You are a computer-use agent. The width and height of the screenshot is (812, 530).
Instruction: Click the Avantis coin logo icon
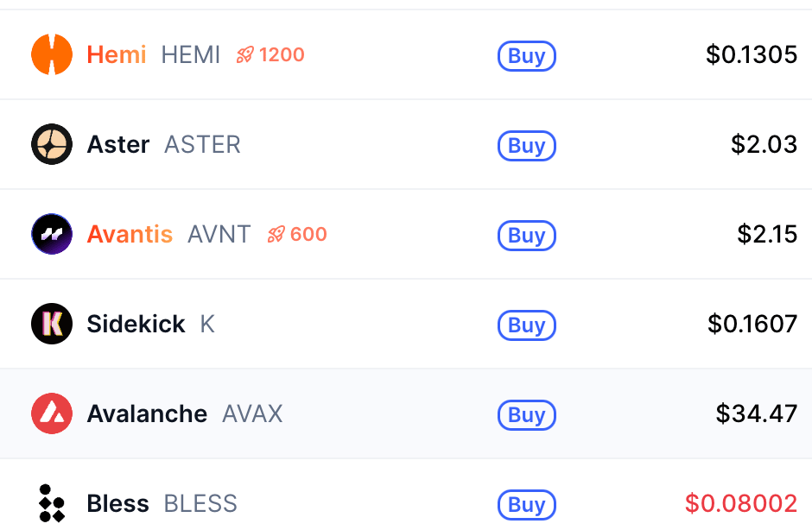[x=52, y=234]
